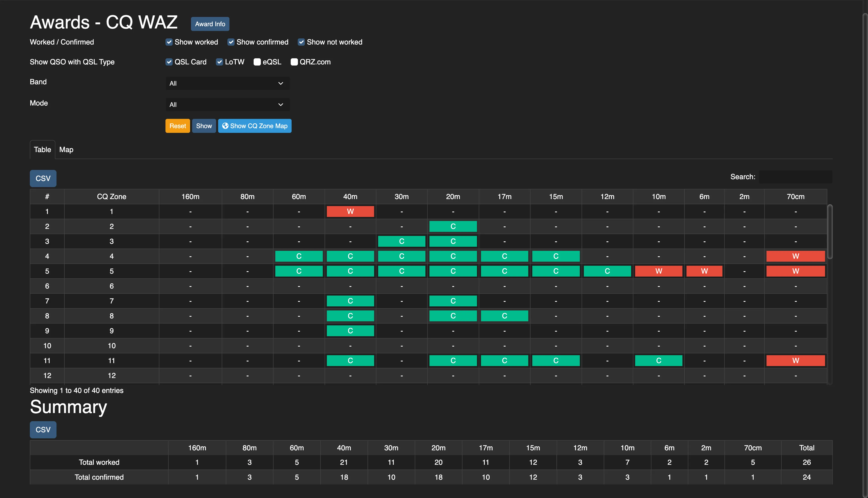The height and width of the screenshot is (498, 868).
Task: Click green C badge for zone 2 20m
Action: (x=453, y=226)
